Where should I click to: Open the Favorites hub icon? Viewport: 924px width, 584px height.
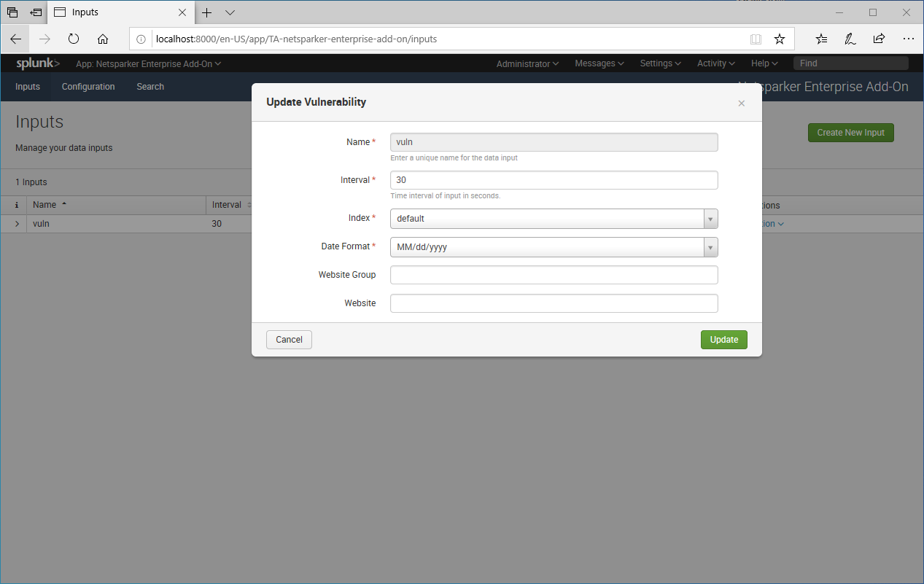pos(822,39)
